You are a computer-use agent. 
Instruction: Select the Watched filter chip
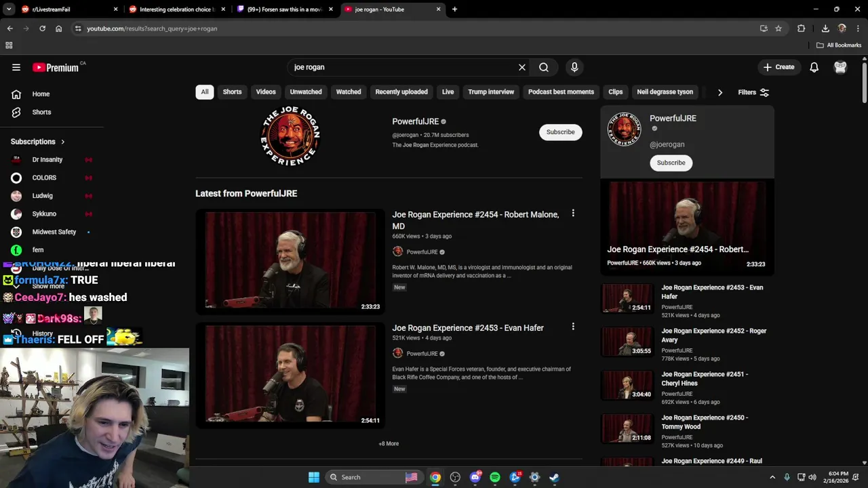[349, 91]
